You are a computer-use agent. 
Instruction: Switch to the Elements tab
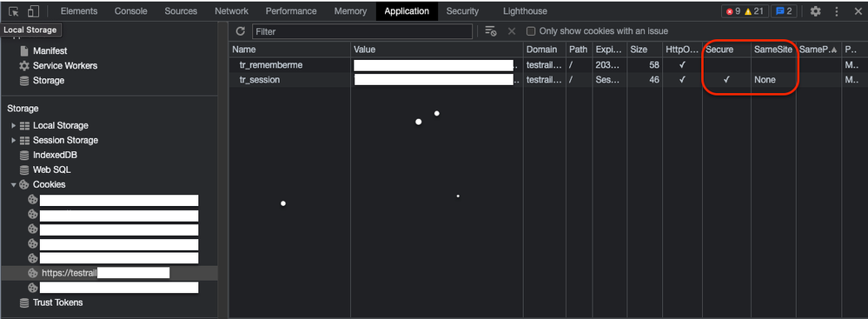tap(78, 11)
